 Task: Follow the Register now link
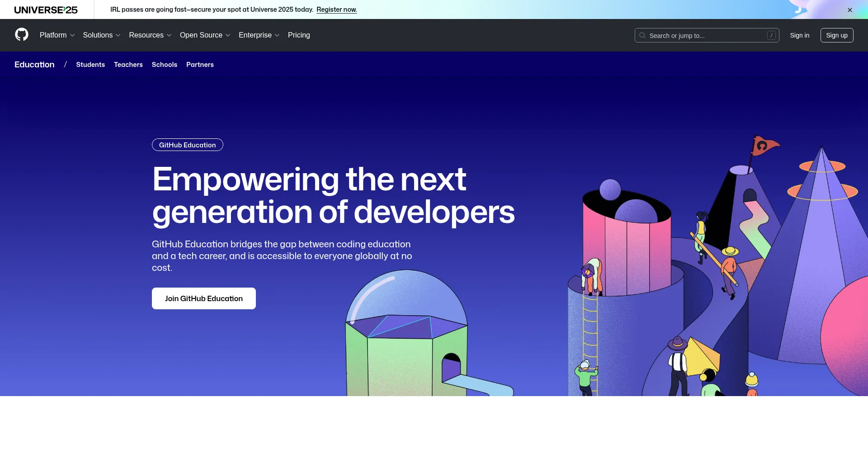(x=336, y=9)
